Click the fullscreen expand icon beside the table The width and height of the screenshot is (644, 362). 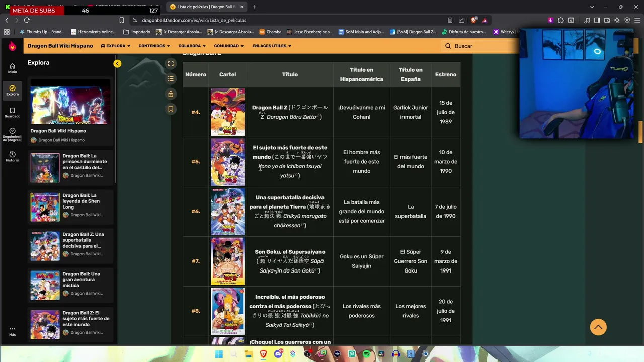(171, 64)
